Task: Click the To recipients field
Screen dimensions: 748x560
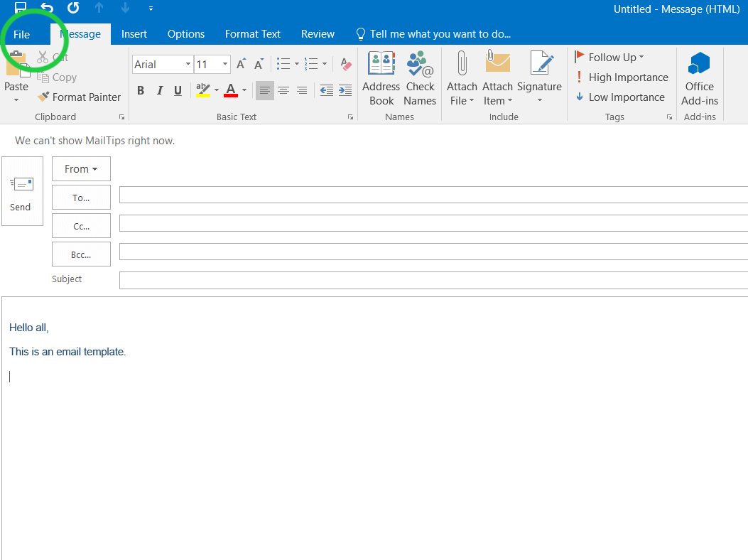Action: [433, 195]
